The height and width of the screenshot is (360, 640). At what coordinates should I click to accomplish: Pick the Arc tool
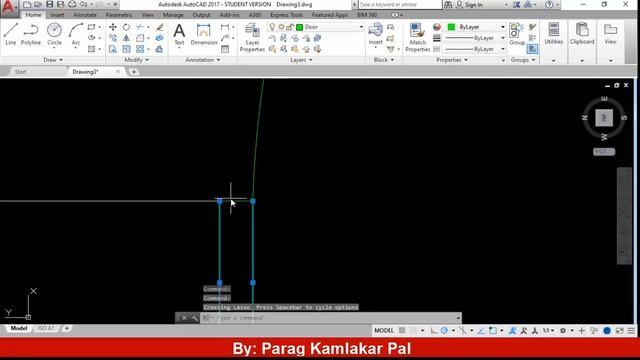76,34
